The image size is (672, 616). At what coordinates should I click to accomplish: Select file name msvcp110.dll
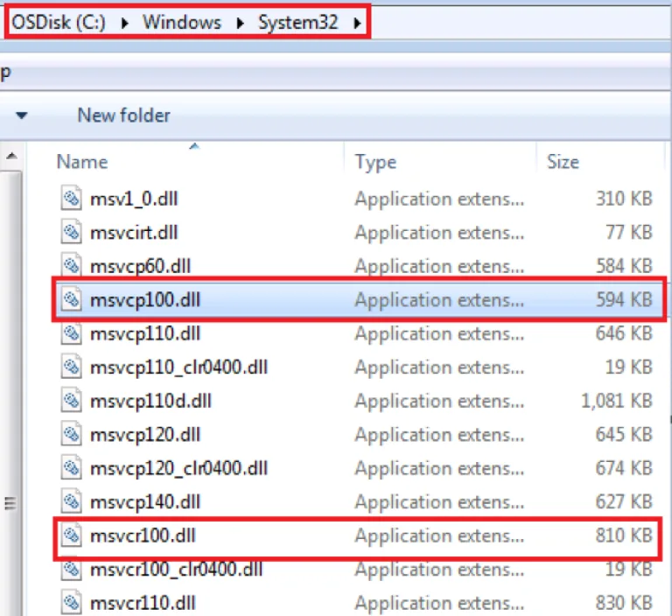[x=145, y=334]
